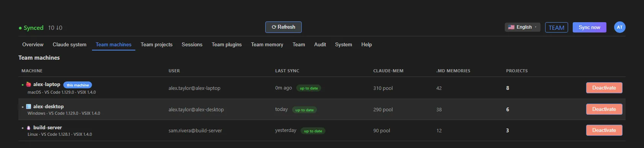This screenshot has height=148, width=644.
Task: Click the '290 pool' value
Action: point(383,109)
